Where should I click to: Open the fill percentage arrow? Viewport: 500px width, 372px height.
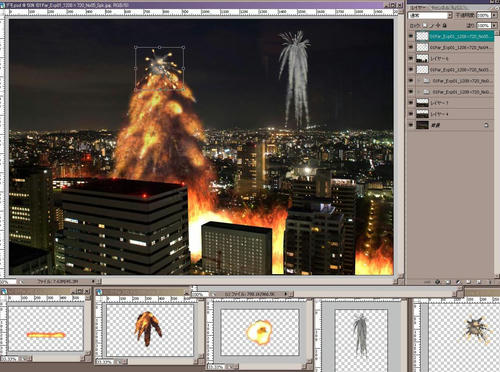click(494, 25)
